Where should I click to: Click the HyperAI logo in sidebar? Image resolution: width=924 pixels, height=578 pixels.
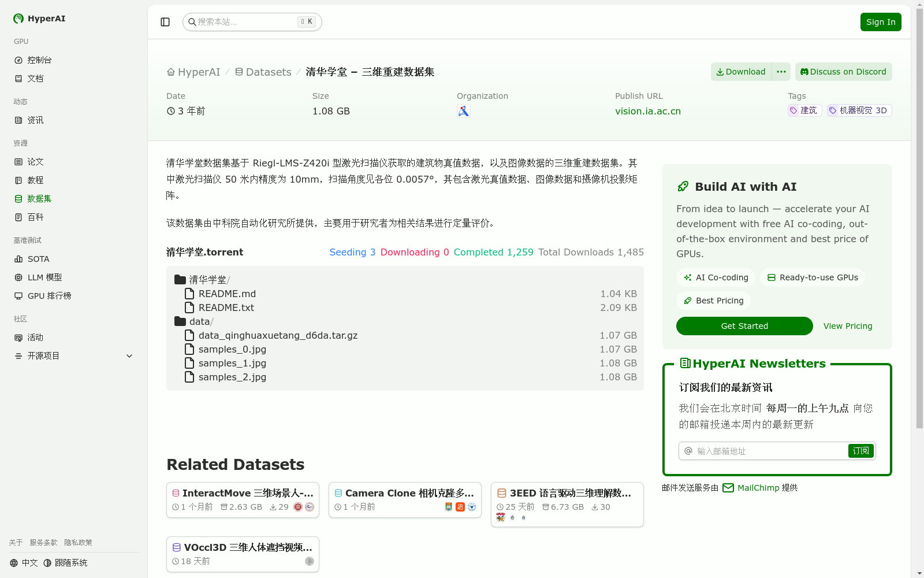coord(39,18)
